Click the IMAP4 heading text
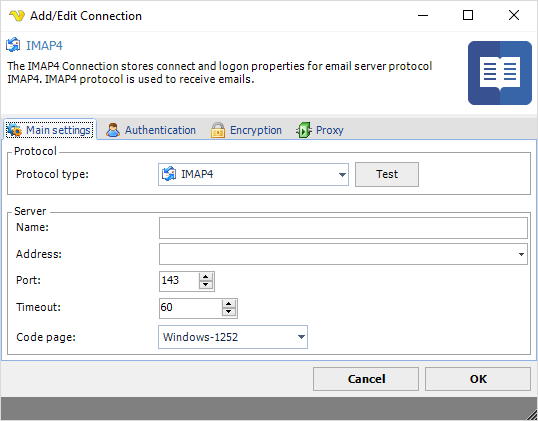Viewport: 538px width, 421px height. (x=45, y=45)
